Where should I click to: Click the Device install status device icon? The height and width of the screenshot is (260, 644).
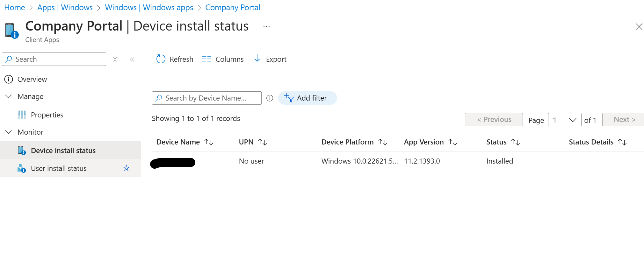tap(22, 150)
